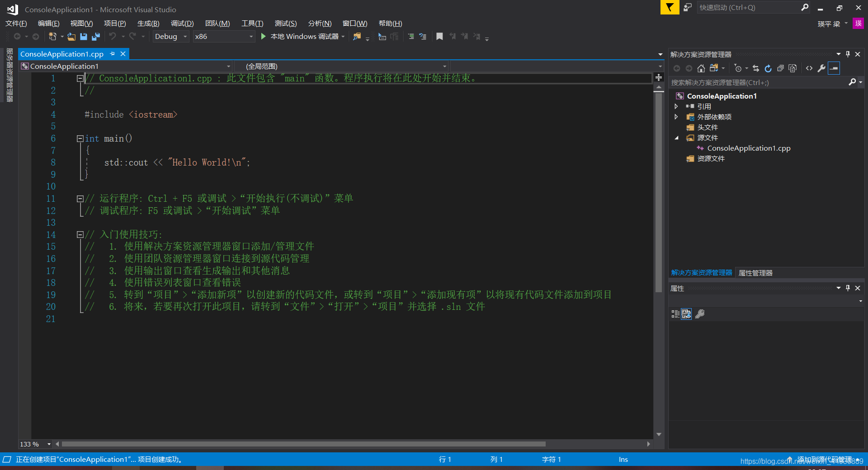Refresh Solution Explorer with blue arrow icon
This screenshot has height=470, width=868.
768,68
